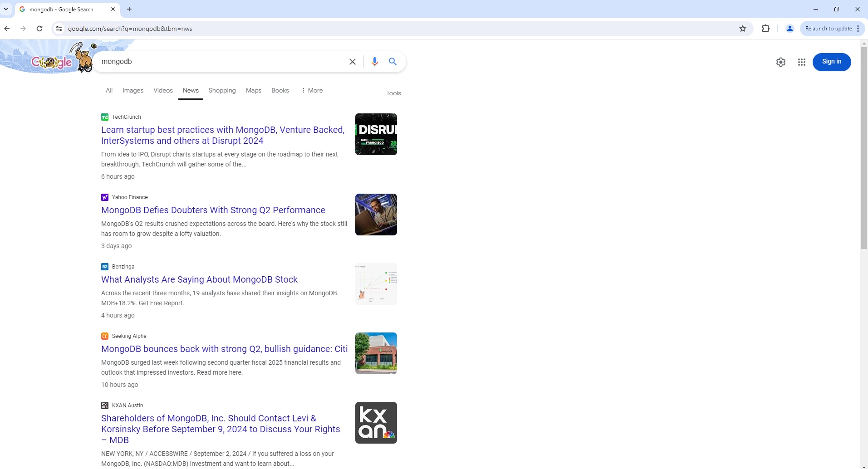Open the MongoDB Defies Doubters article
The image size is (868, 469).
pos(213,210)
